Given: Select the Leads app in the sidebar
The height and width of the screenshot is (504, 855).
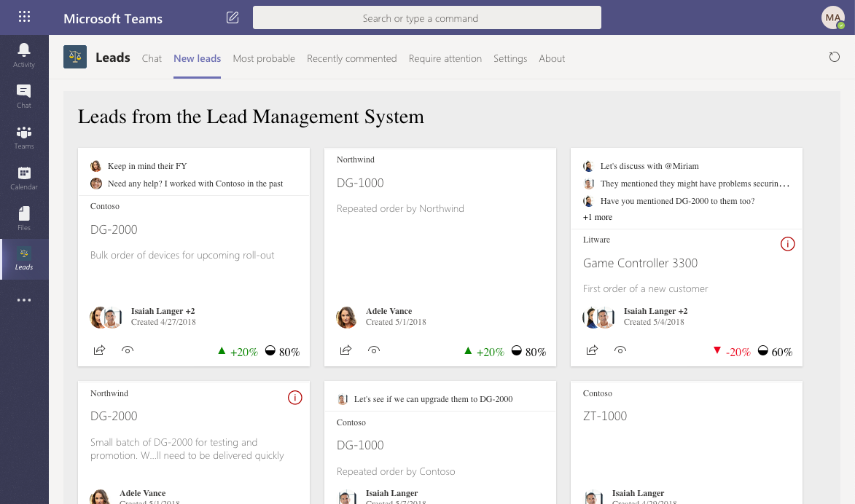Looking at the screenshot, I should pyautogui.click(x=24, y=259).
